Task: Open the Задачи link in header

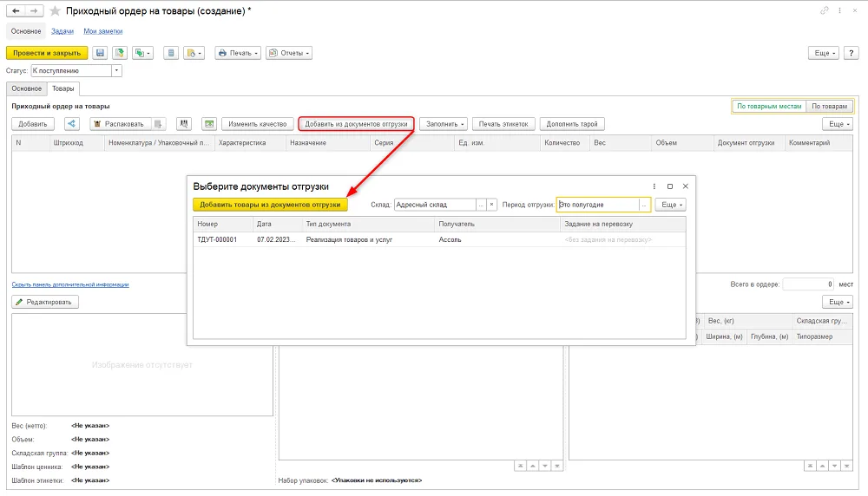Action: [62, 31]
